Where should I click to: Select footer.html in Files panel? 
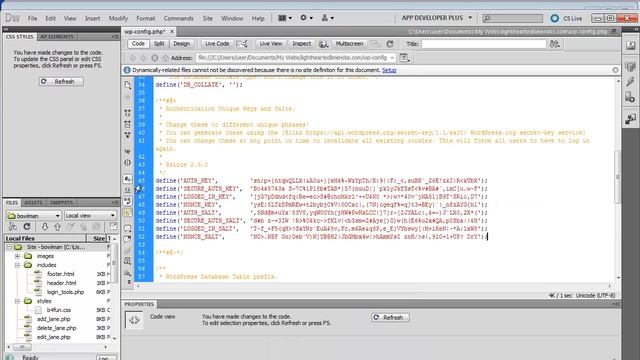(60, 274)
